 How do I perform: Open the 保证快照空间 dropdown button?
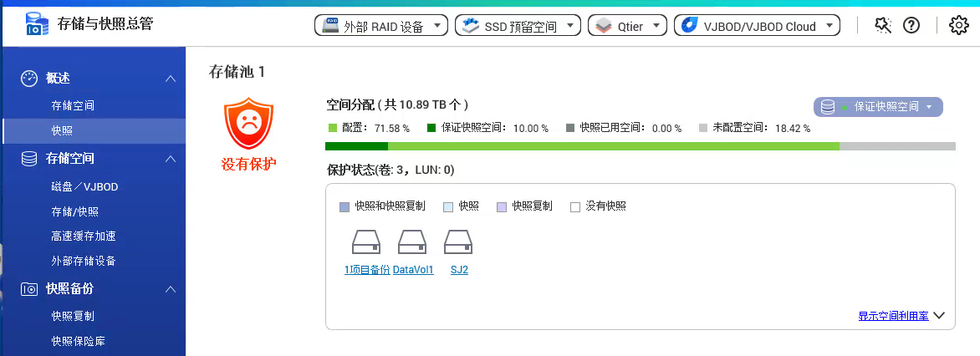coord(877,107)
